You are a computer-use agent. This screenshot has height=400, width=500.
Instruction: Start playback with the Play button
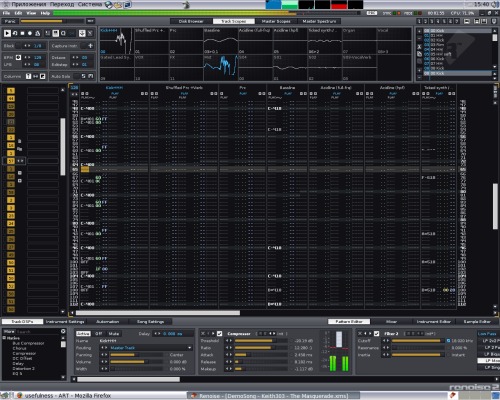7,33
